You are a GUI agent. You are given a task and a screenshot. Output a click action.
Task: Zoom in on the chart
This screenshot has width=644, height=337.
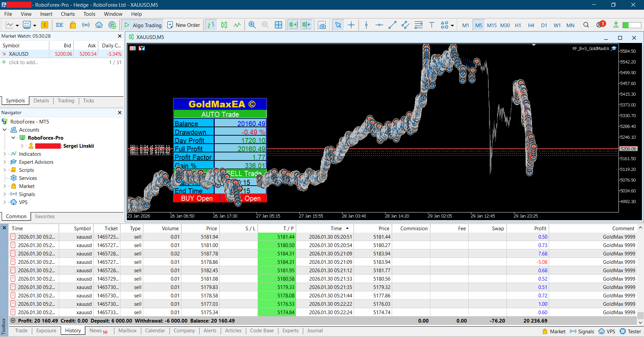click(252, 25)
